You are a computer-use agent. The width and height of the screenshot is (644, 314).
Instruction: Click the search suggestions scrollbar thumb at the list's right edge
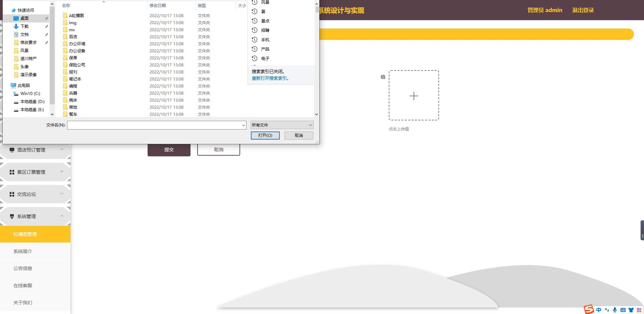point(317,10)
